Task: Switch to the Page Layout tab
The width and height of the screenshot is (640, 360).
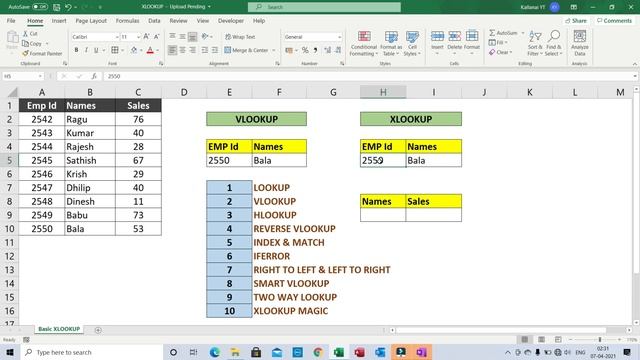Action: (x=91, y=20)
